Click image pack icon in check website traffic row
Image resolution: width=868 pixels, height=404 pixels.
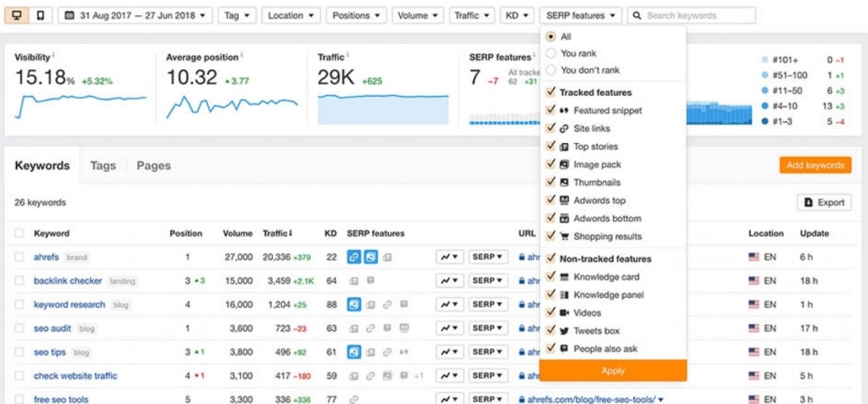coord(387,376)
